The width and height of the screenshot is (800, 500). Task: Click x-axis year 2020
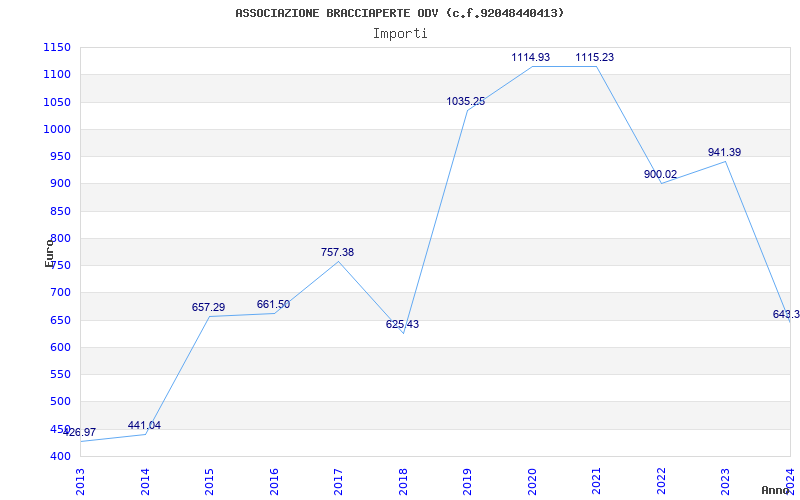(x=532, y=482)
